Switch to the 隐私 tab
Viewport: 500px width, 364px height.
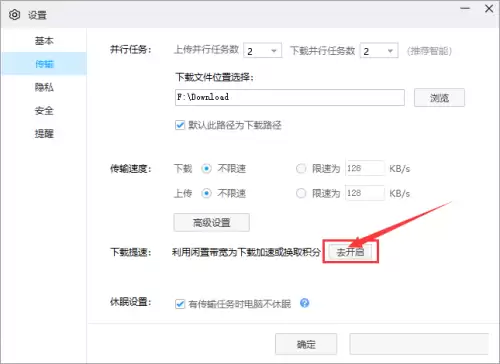[44, 87]
